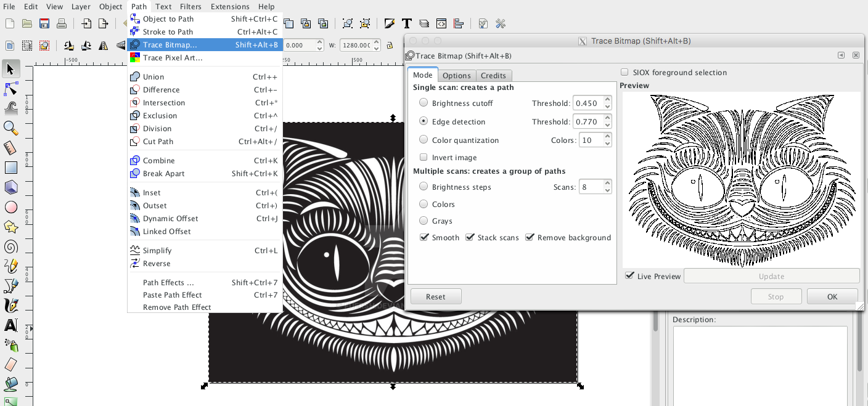868x406 pixels.
Task: Choose Union from Path menu
Action: click(x=205, y=77)
